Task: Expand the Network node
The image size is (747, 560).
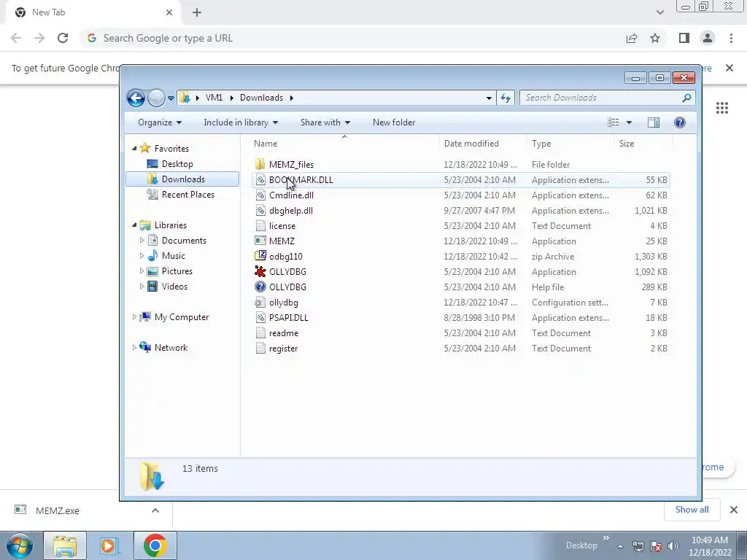Action: coord(134,348)
